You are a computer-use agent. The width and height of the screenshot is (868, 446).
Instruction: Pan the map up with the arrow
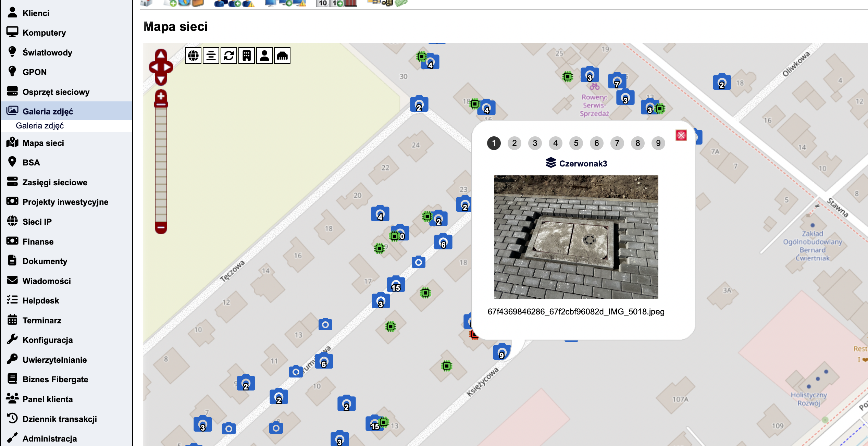click(161, 55)
